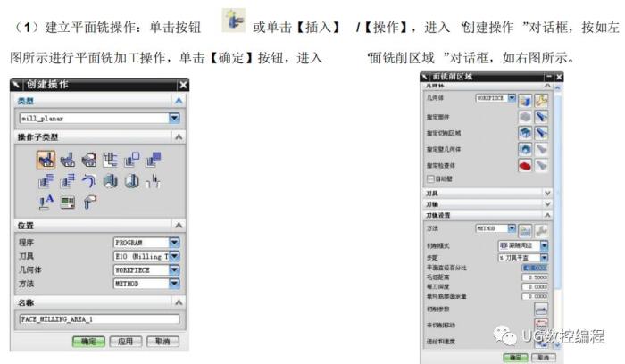The height and width of the screenshot is (364, 625).
Task: Click the wrench edit icon beside 几何体
Action: 541,98
